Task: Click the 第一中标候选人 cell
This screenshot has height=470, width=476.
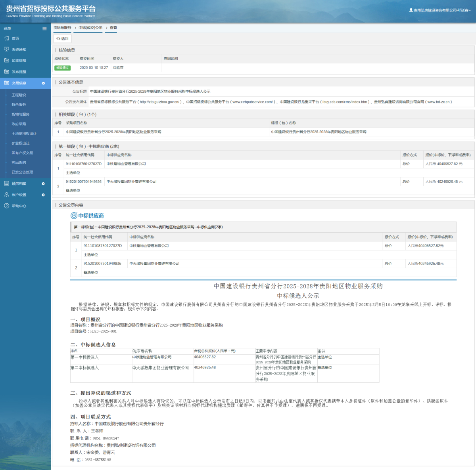Action: coord(84,357)
